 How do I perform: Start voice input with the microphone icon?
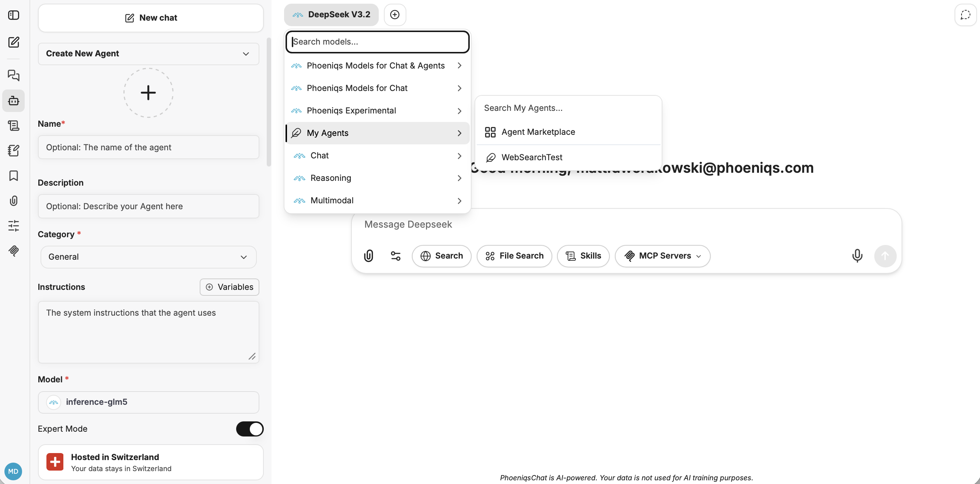tap(857, 256)
